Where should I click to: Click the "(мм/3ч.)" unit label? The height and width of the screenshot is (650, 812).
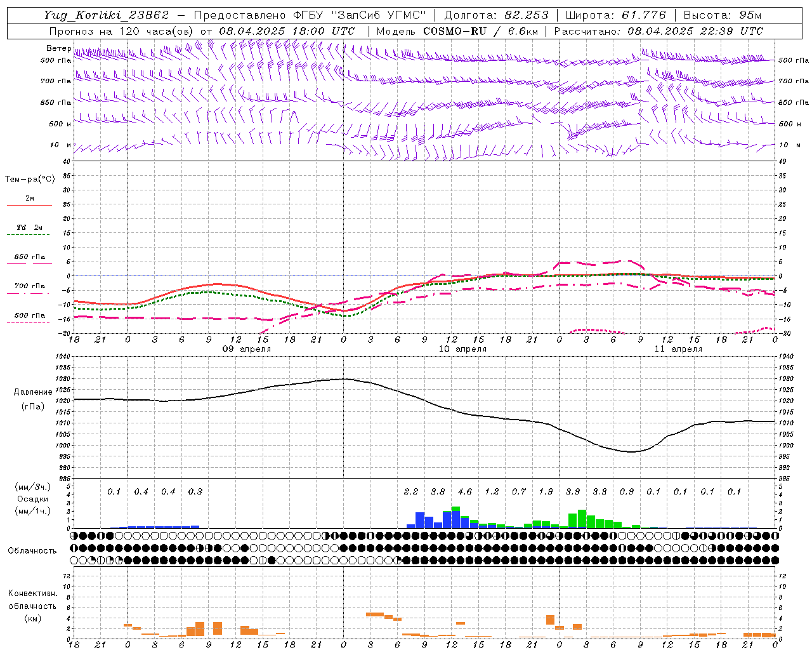click(x=32, y=487)
